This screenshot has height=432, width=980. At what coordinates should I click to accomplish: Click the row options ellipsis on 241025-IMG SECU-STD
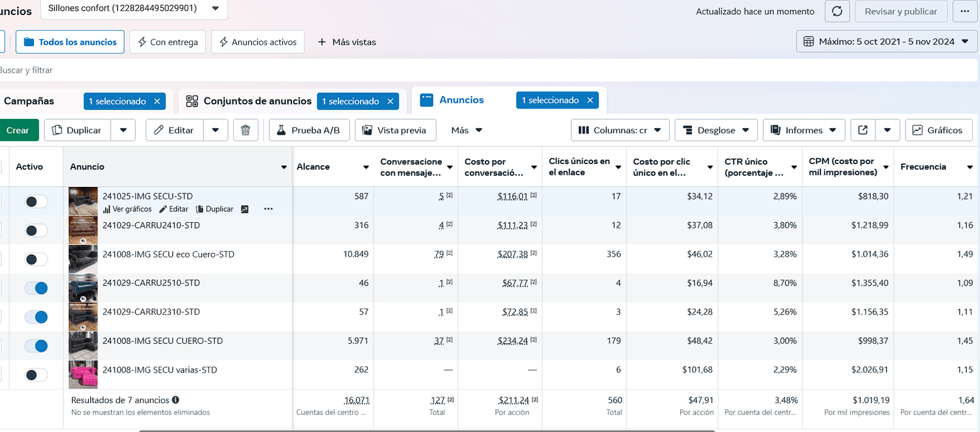click(268, 209)
